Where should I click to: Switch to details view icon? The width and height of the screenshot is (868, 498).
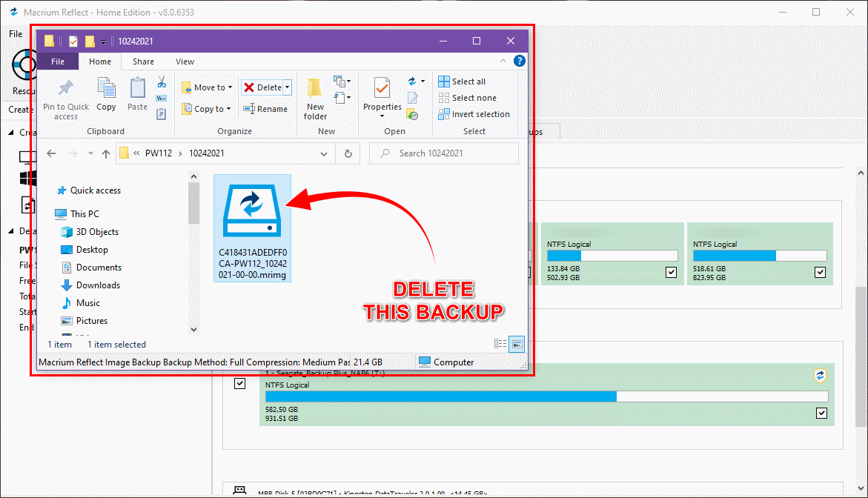(x=500, y=344)
